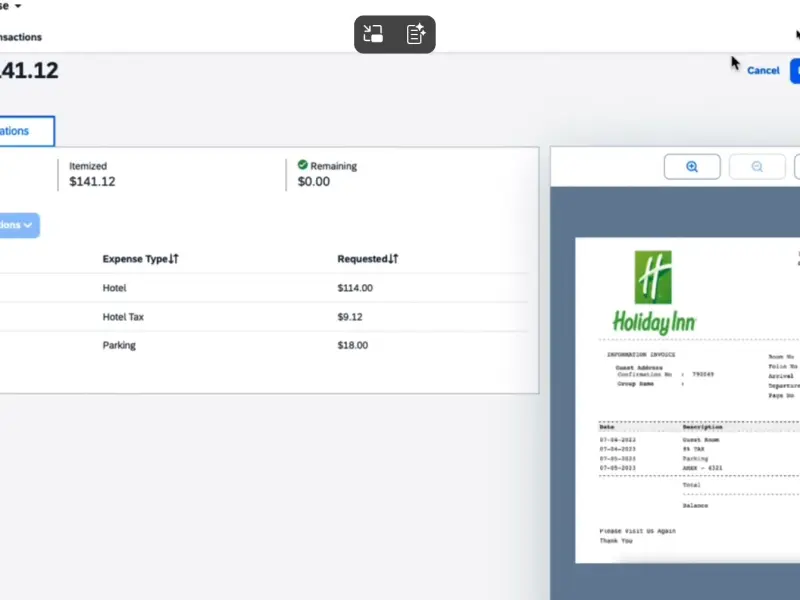Image resolution: width=800 pixels, height=600 pixels.
Task: Select the Parking expense row
Action: [120, 345]
